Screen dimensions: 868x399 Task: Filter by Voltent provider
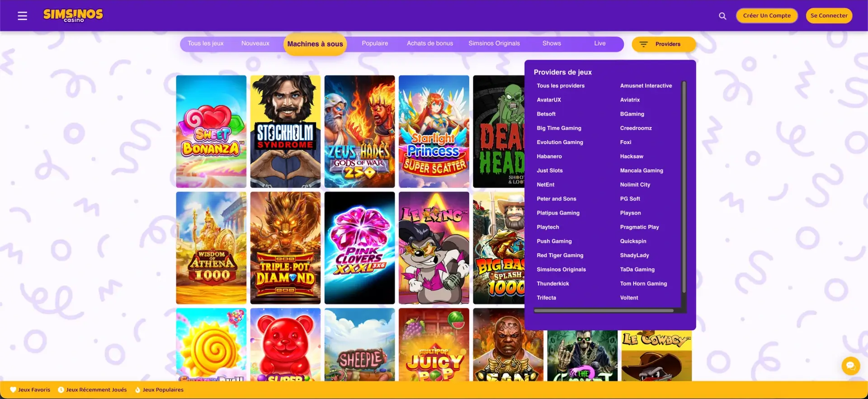pos(629,298)
